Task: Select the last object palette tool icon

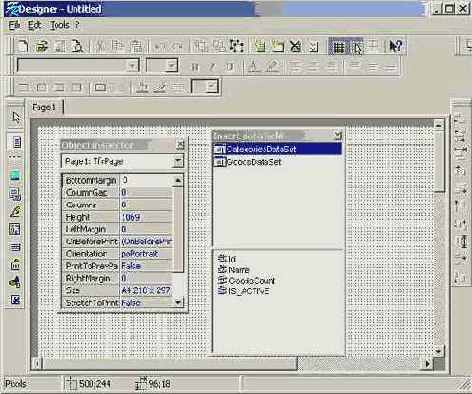Action: pyautogui.click(x=15, y=300)
